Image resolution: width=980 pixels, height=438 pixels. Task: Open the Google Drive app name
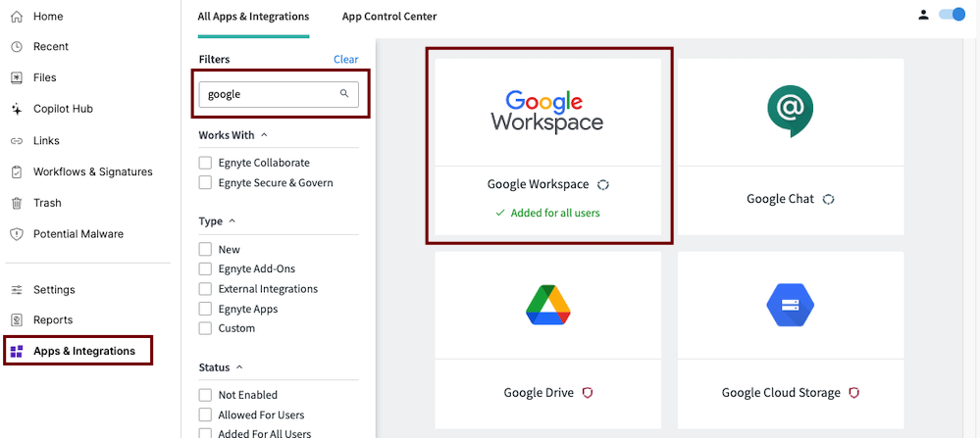pos(539,393)
